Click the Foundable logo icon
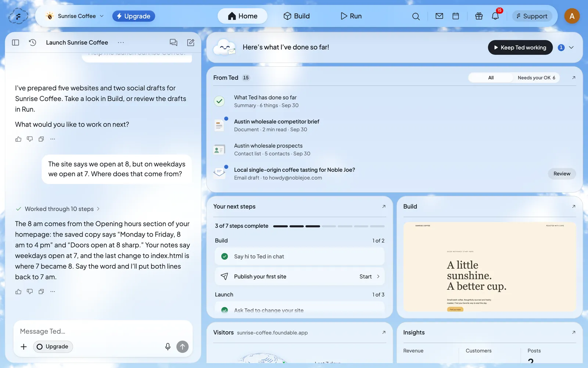The image size is (588, 368). pos(18,16)
